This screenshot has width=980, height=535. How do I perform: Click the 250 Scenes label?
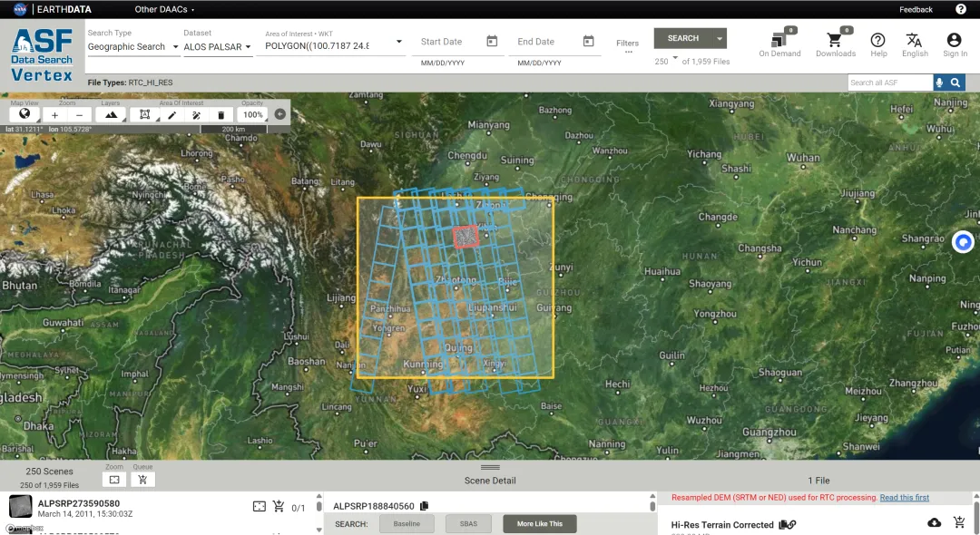(49, 472)
